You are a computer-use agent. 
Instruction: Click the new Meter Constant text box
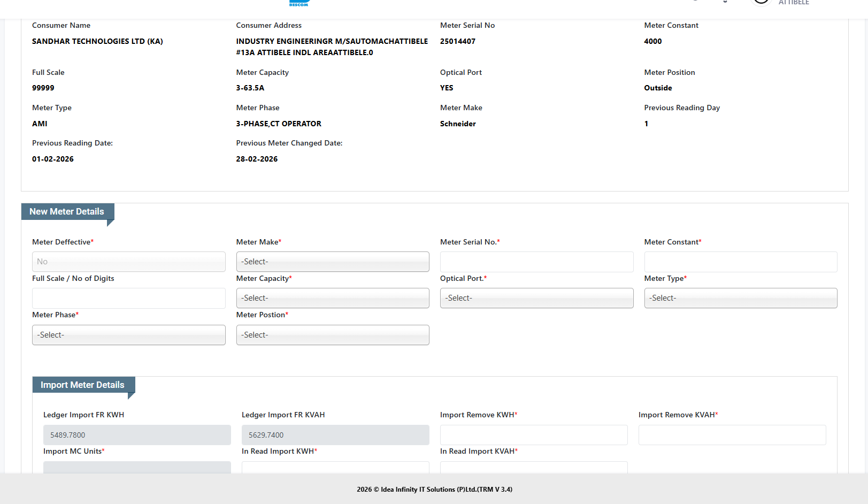[740, 262]
